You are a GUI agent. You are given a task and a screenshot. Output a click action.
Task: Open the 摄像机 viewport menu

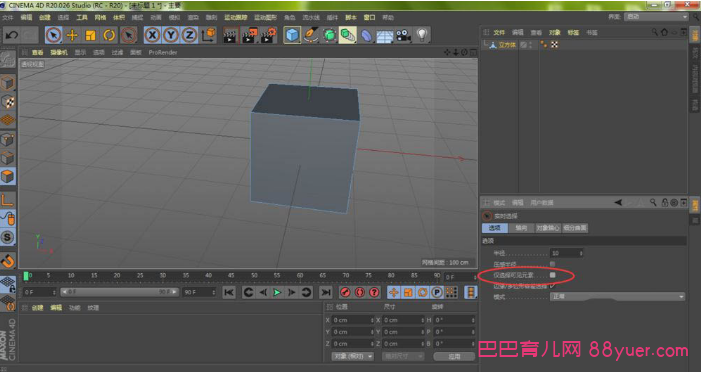[59, 52]
